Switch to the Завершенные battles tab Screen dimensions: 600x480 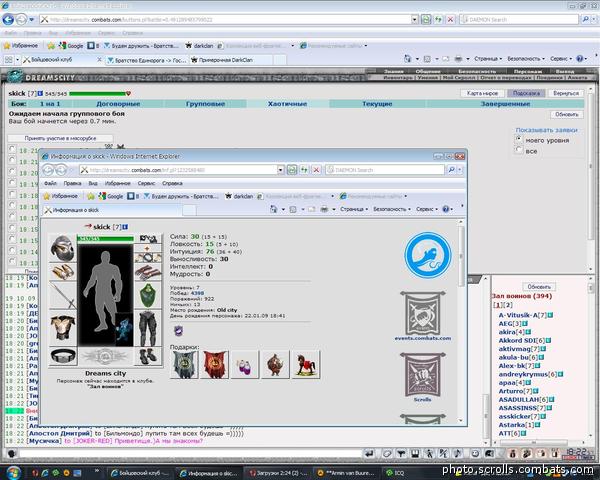click(x=505, y=104)
